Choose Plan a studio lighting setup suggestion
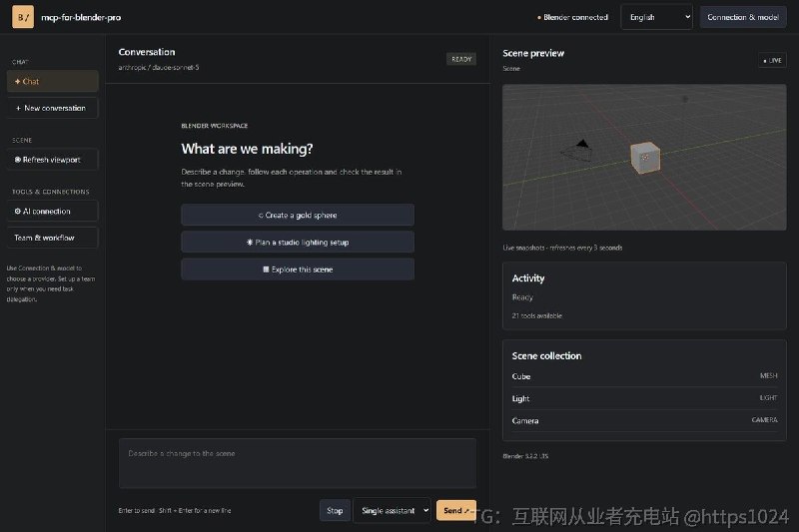 tap(298, 243)
